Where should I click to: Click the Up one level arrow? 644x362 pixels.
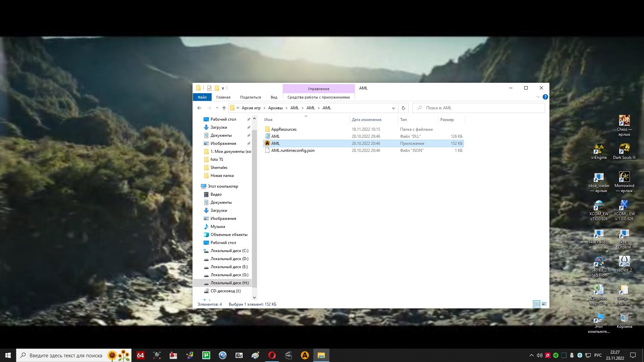224,108
